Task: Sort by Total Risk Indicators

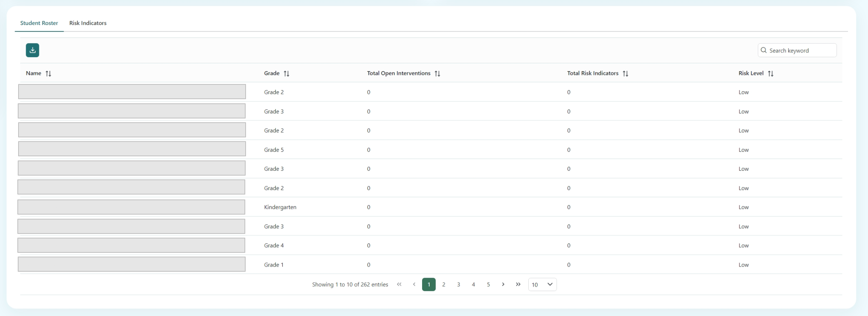Action: click(x=625, y=73)
